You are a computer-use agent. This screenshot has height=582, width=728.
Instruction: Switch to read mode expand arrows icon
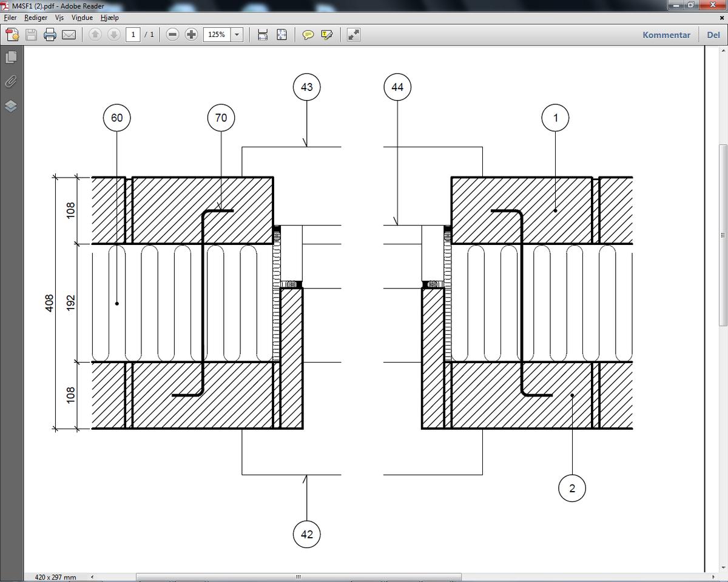pos(354,35)
